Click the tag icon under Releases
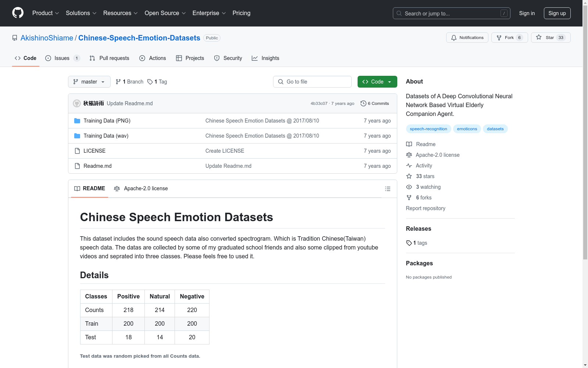This screenshot has width=588, height=368. (409, 243)
